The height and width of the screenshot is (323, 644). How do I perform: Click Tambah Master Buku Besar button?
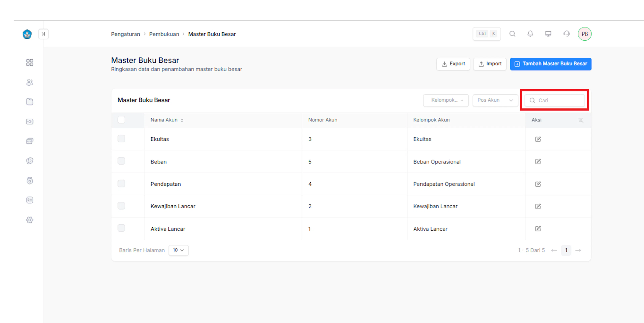coord(550,64)
